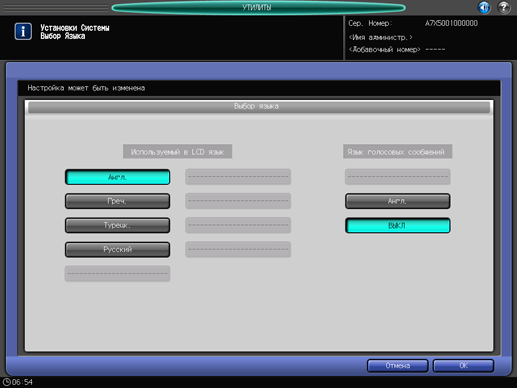Click the blue information icon
The width and height of the screenshot is (517, 388).
(23, 32)
